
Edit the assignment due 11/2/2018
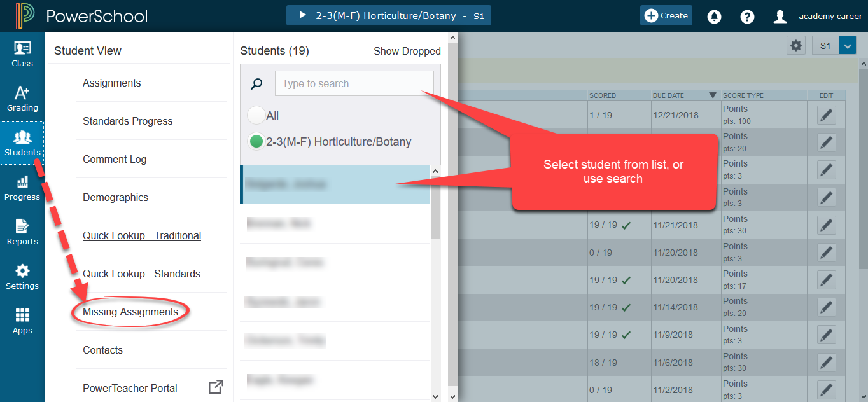[x=826, y=390]
